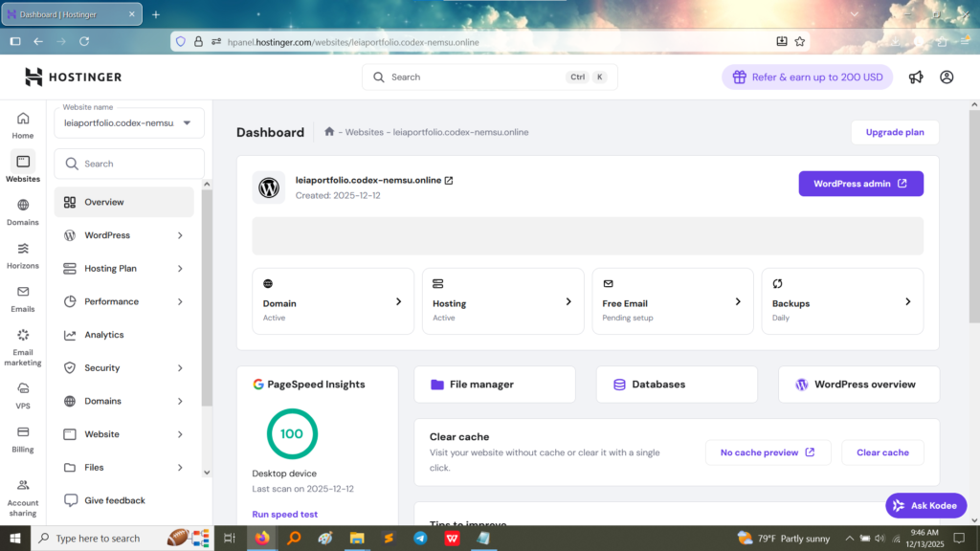Expand the Security sidebar section

coord(124,368)
